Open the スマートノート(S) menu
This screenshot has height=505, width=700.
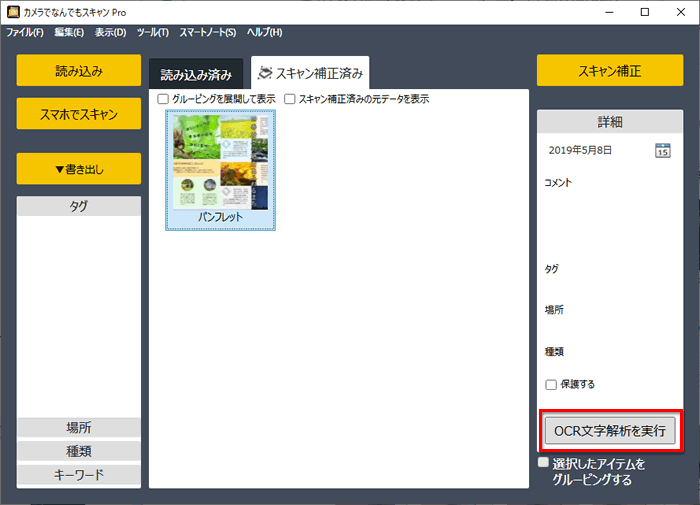tap(208, 33)
